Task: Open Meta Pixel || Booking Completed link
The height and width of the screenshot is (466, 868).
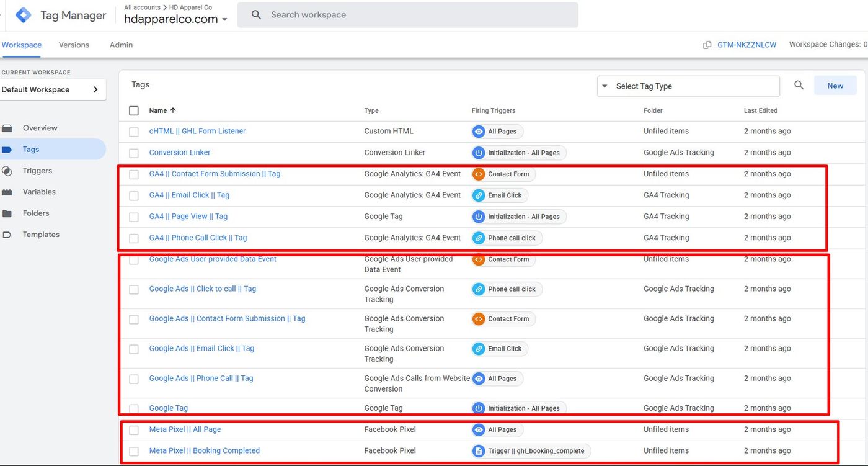Action: click(204, 450)
